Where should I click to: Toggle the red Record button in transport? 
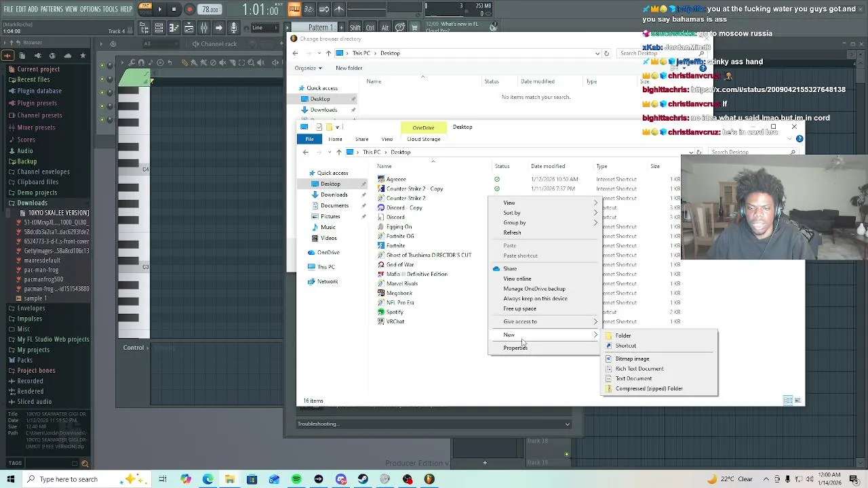[x=189, y=9]
